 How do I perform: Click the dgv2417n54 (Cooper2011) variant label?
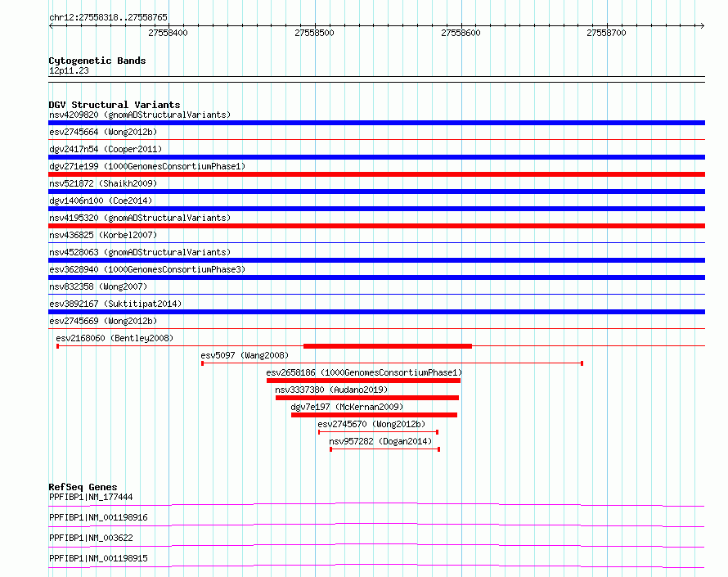[x=106, y=149]
